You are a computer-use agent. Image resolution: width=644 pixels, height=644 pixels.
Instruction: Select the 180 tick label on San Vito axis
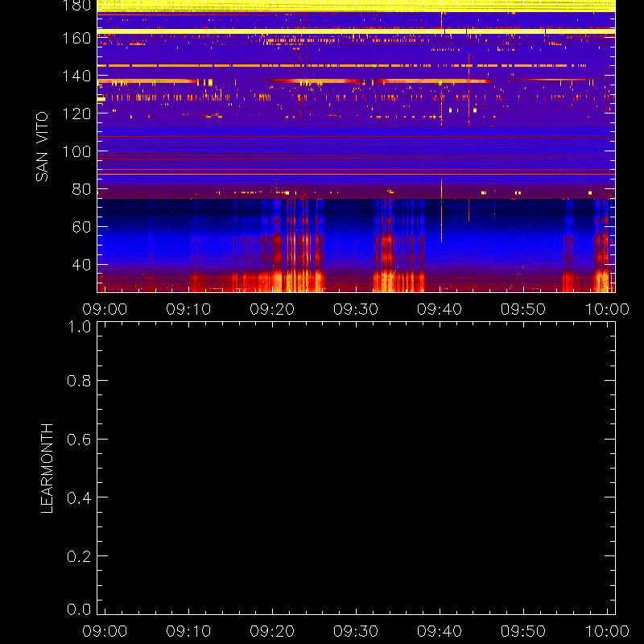pyautogui.click(x=76, y=6)
